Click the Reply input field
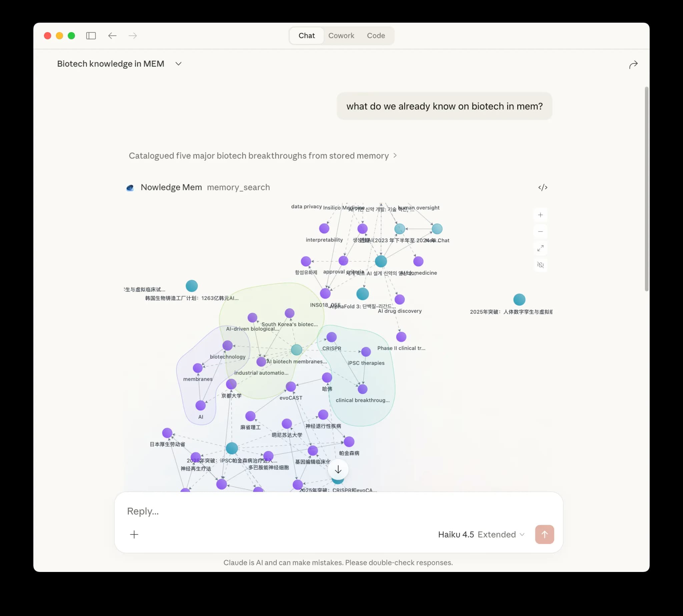Screen dimensions: 683x616 coord(237,511)
